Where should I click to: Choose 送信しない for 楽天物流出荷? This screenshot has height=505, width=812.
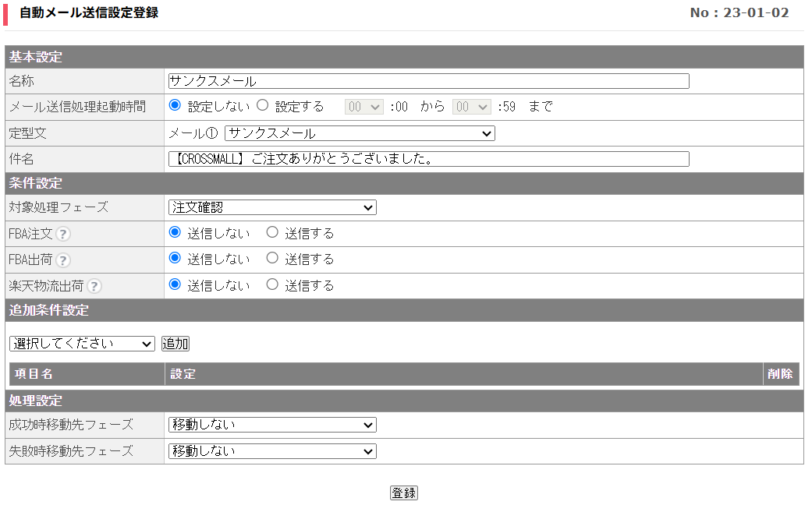pyautogui.click(x=175, y=284)
